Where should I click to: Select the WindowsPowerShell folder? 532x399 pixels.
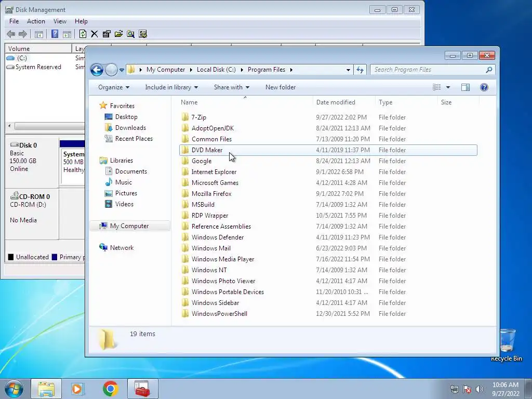tap(328, 314)
